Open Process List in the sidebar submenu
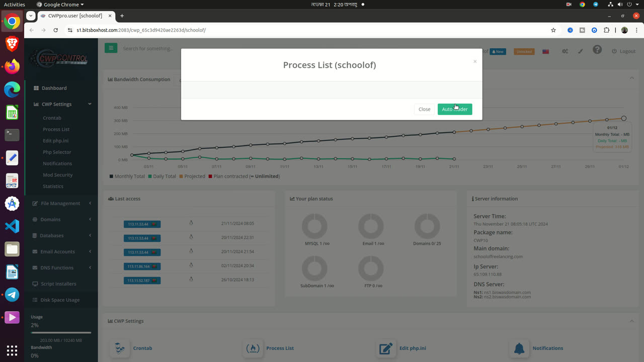Image resolution: width=644 pixels, height=362 pixels. point(56,129)
